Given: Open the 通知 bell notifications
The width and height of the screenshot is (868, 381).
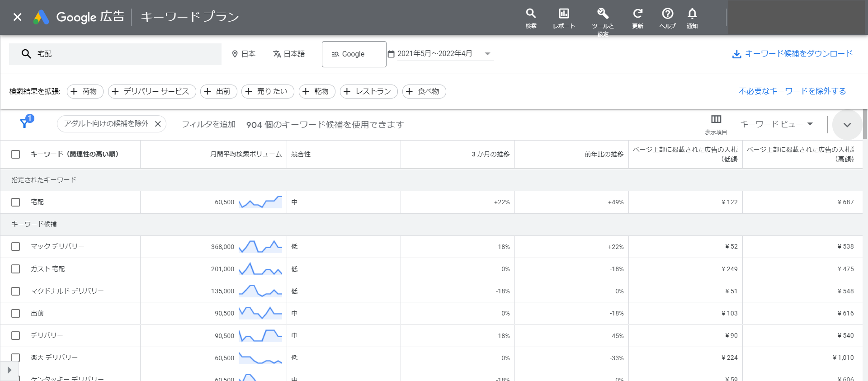Looking at the screenshot, I should click(x=692, y=19).
